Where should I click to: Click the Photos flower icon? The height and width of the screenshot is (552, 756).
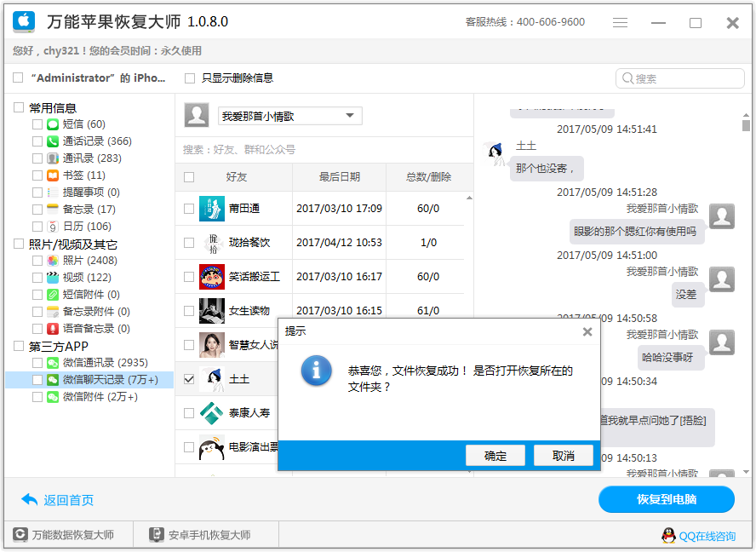[x=53, y=261]
